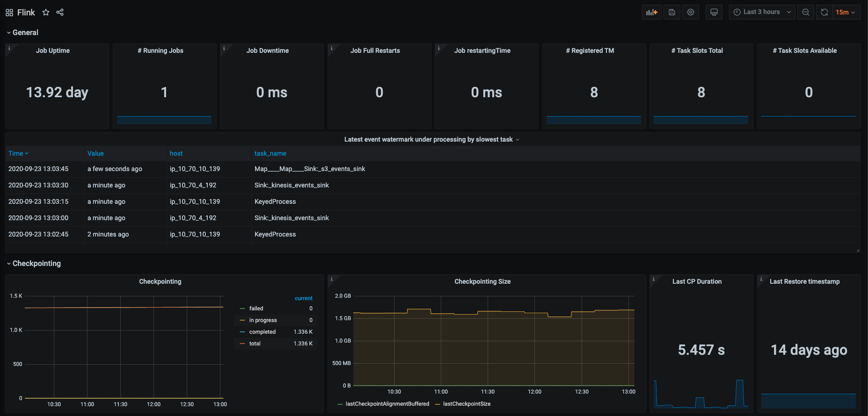Open the Last 3 hours time picker

click(x=762, y=12)
